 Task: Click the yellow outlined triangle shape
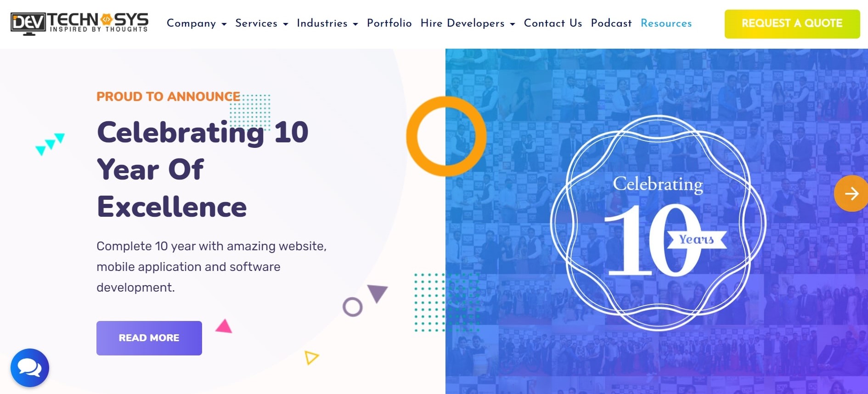pyautogui.click(x=311, y=357)
